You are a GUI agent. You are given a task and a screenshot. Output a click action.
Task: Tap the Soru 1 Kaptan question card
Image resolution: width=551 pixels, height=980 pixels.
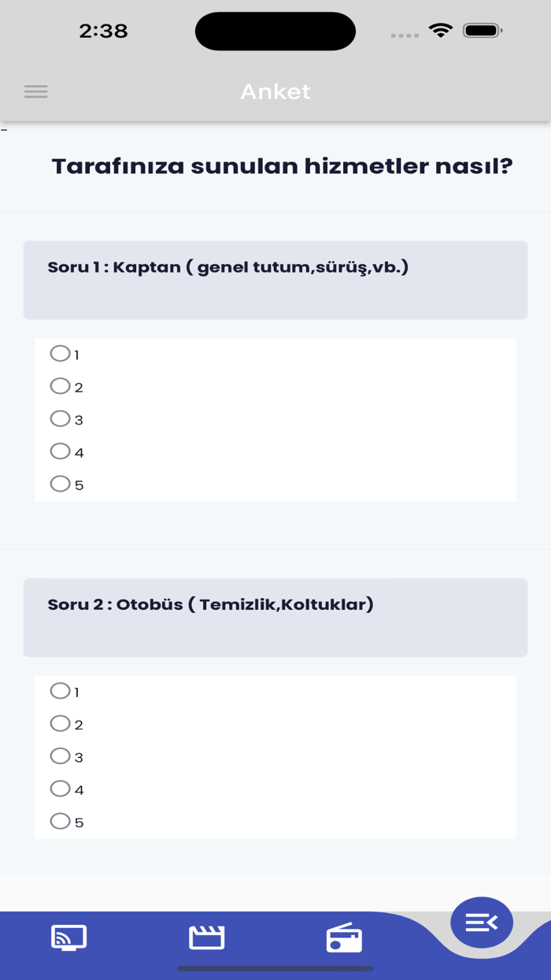pyautogui.click(x=275, y=280)
